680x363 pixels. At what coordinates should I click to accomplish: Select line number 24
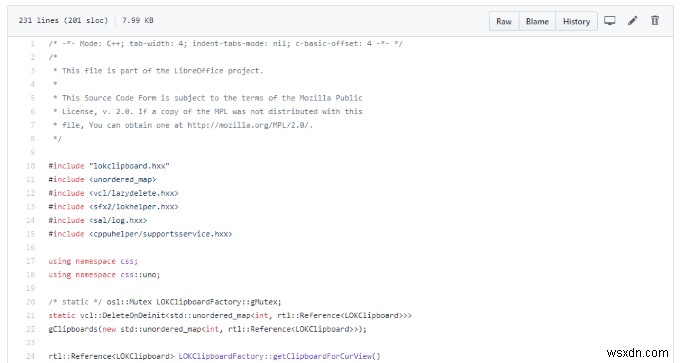(30, 356)
